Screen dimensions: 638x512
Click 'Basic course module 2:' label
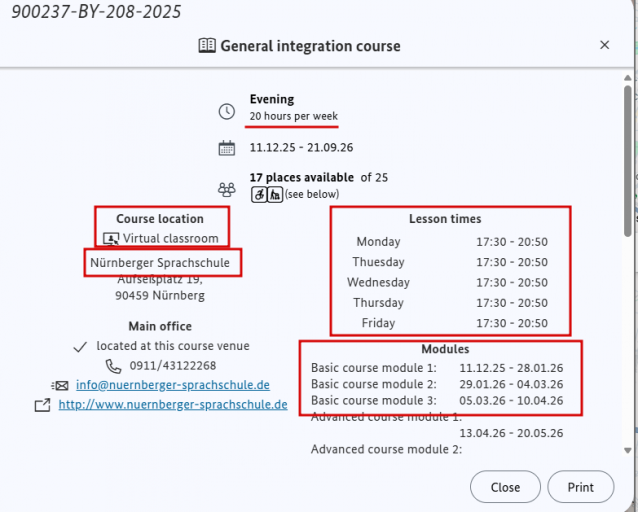point(374,384)
